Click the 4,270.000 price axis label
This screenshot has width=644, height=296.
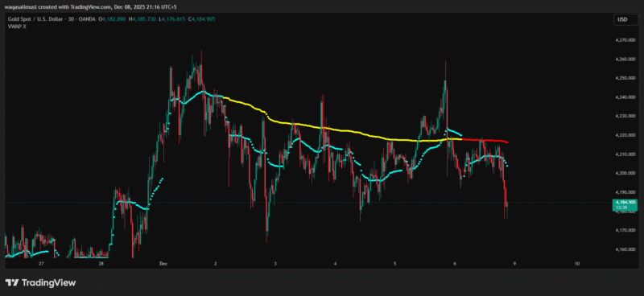[625, 40]
